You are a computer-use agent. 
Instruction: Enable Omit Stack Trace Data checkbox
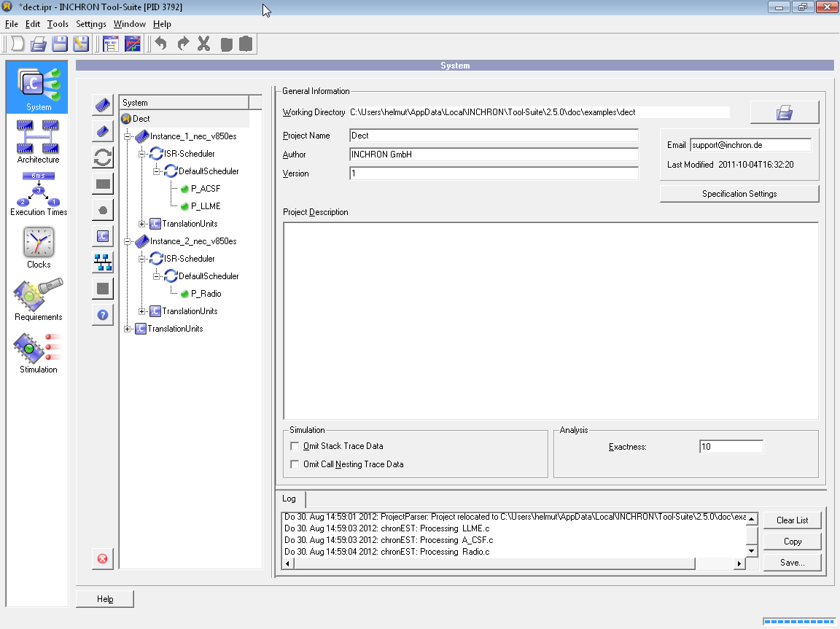295,446
